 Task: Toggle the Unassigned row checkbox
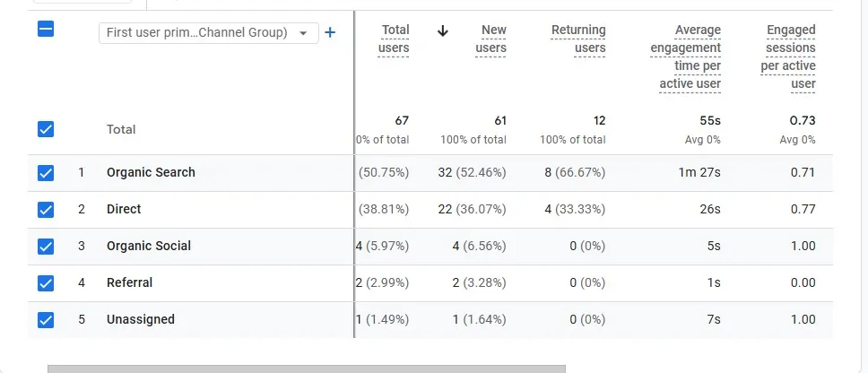pyautogui.click(x=46, y=320)
